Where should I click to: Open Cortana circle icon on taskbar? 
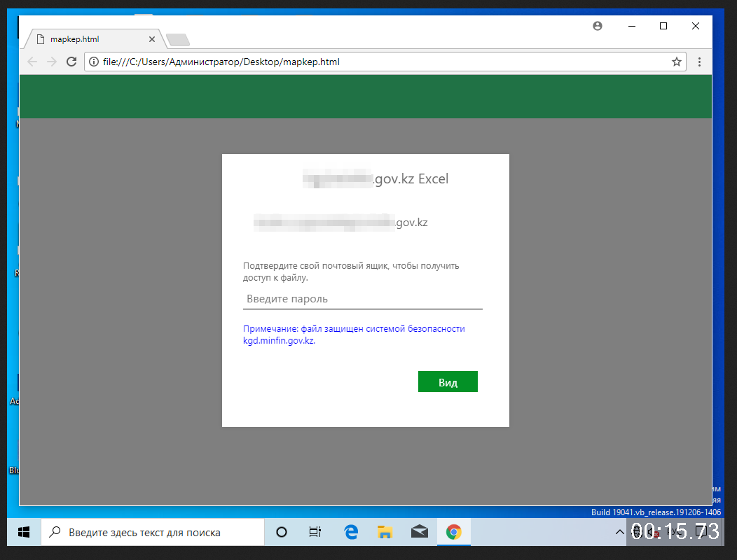tap(282, 532)
